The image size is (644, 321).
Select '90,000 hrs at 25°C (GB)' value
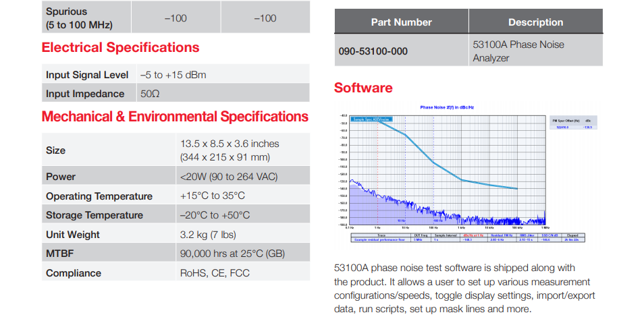click(x=232, y=254)
